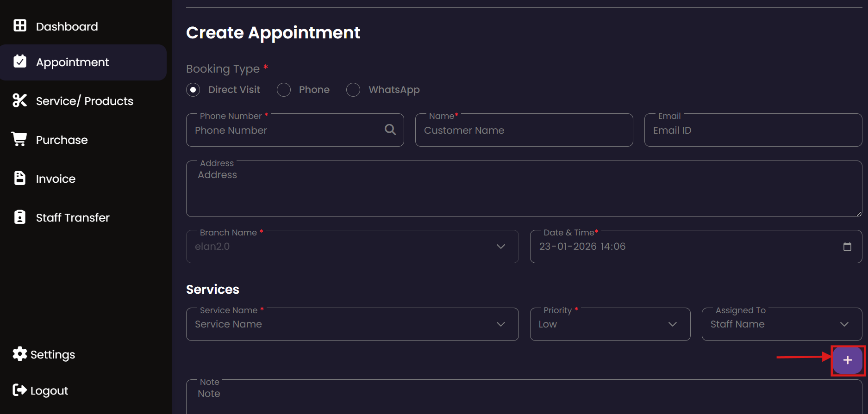Click the purple plus add service button

[x=847, y=360]
